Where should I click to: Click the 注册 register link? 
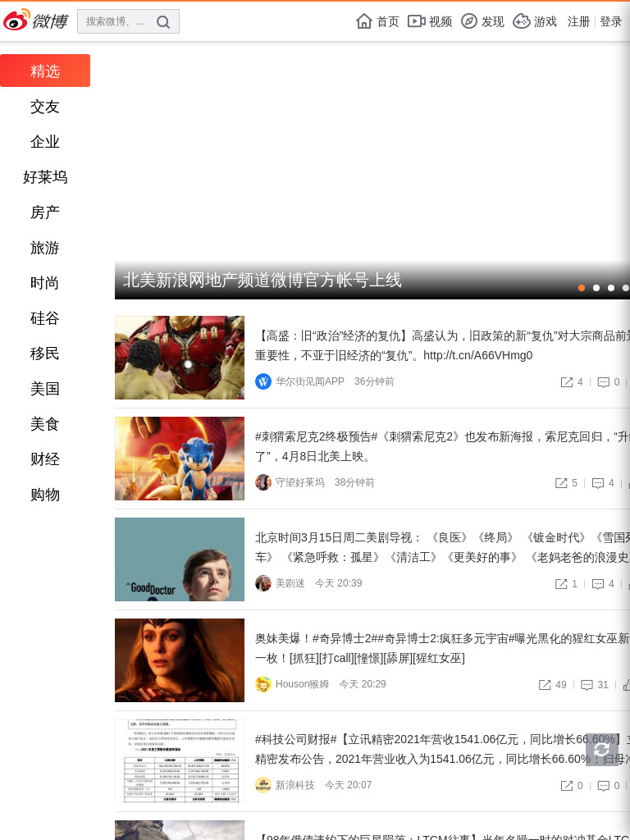[578, 21]
